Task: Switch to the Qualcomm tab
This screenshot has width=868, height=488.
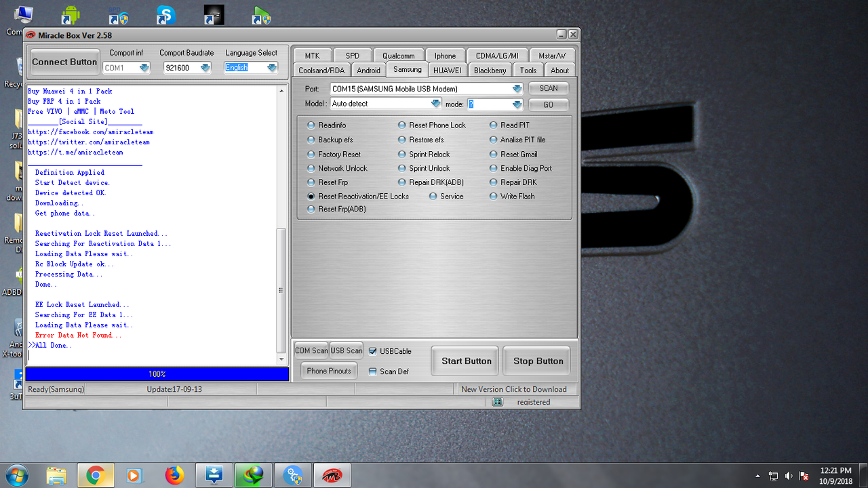Action: tap(398, 56)
